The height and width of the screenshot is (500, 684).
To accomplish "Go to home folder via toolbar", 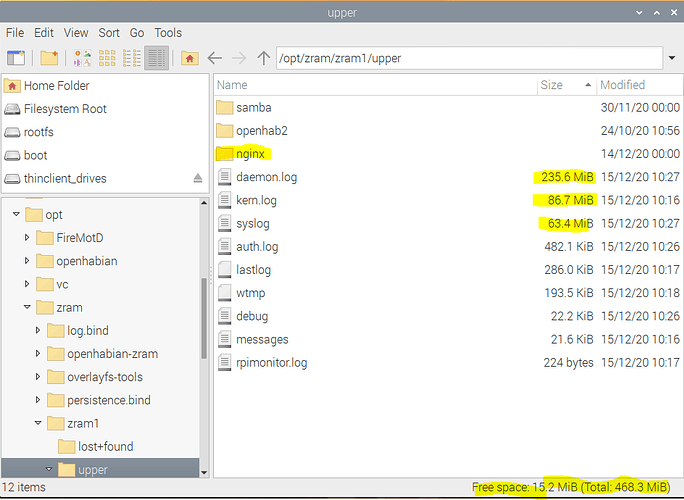I will [190, 58].
